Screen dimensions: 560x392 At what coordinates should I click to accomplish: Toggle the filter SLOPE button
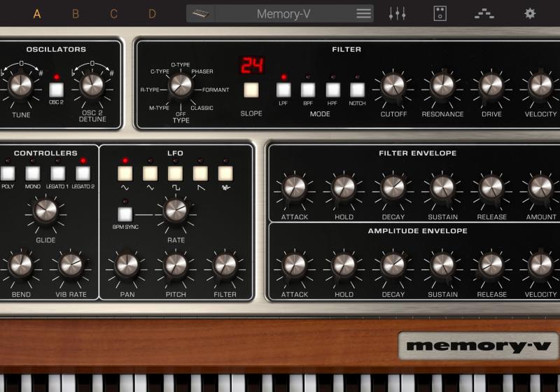pyautogui.click(x=251, y=90)
